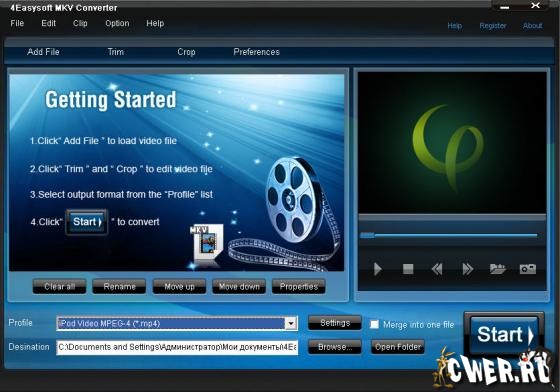The height and width of the screenshot is (392, 560).
Task: Open the Option menu
Action: [117, 24]
